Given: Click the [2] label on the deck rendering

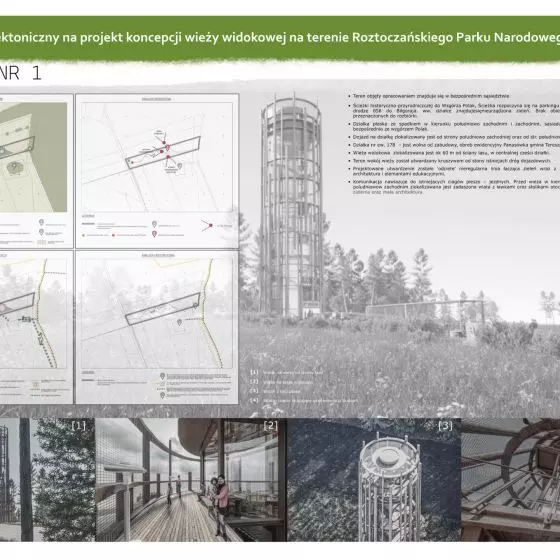Looking at the screenshot, I should click(271, 425).
